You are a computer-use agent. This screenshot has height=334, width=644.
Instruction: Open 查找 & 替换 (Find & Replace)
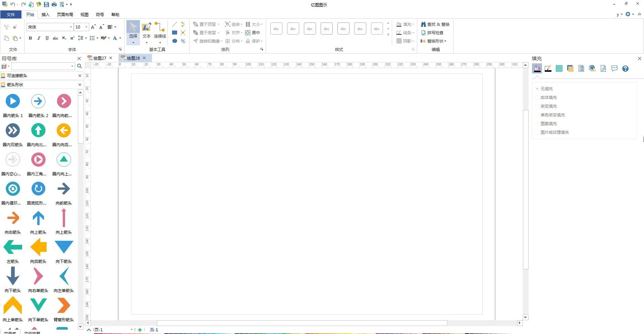coord(435,24)
